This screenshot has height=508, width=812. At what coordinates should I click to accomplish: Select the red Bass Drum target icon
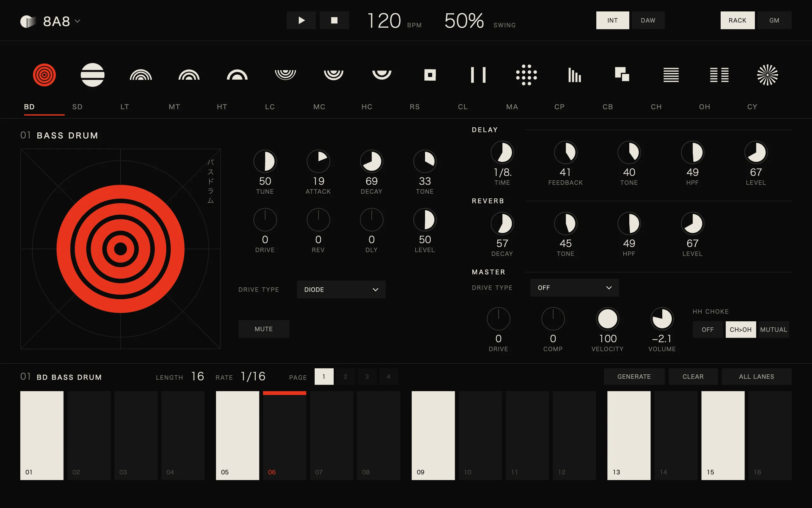[44, 75]
